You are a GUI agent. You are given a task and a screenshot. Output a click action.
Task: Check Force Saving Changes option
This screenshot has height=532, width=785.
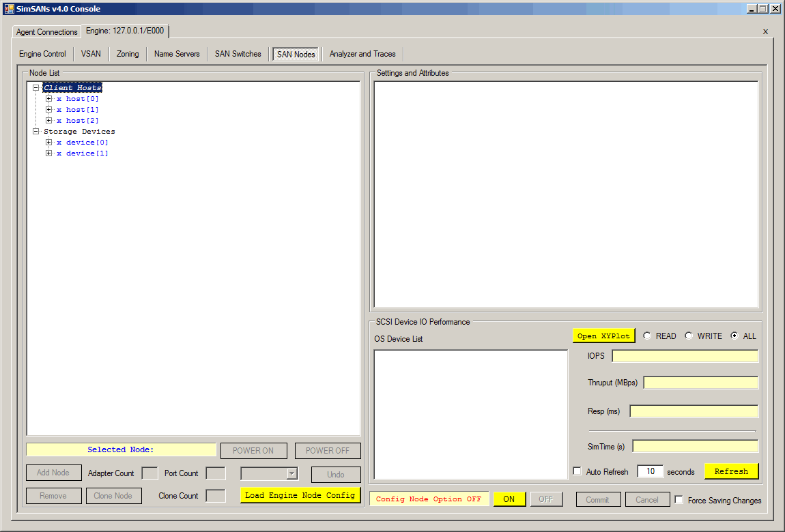click(x=679, y=500)
